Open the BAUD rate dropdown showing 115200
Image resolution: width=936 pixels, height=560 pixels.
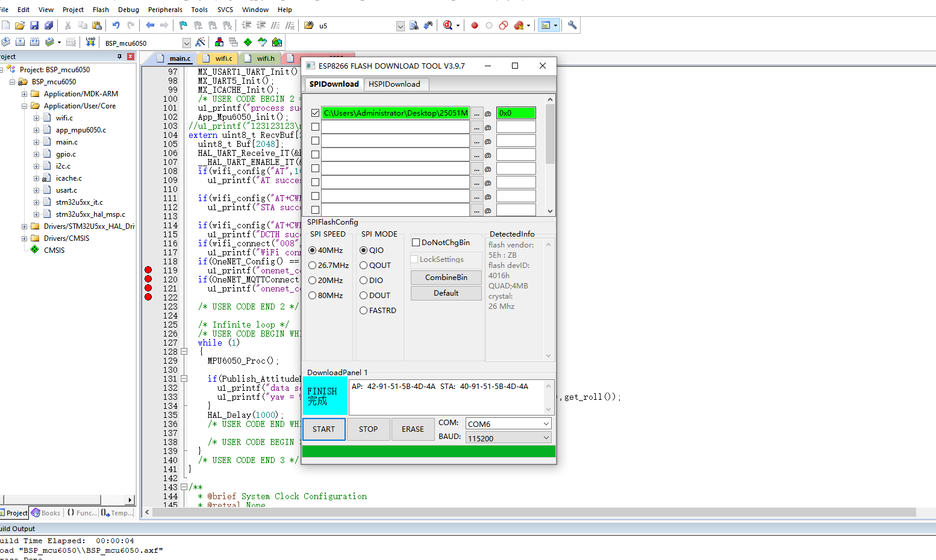(x=546, y=438)
